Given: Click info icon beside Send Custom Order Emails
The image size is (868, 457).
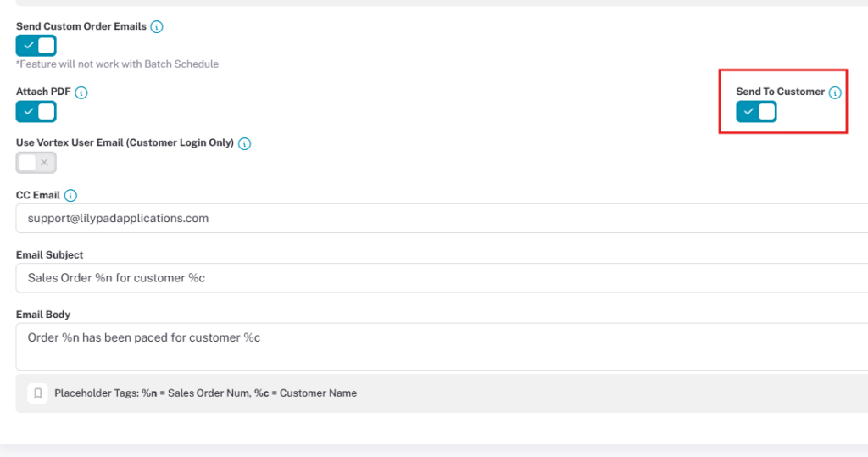Looking at the screenshot, I should (157, 26).
